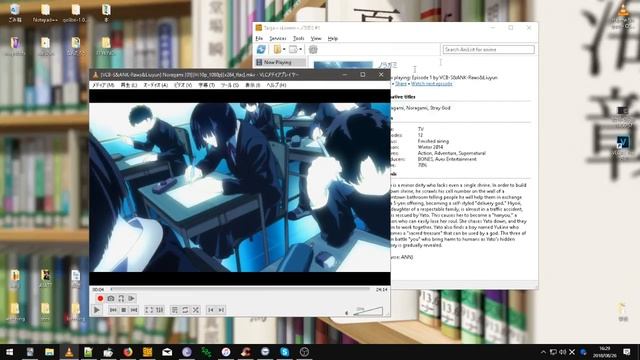Open VLC extended settings equalizer
640x360 pixels.
click(160, 310)
